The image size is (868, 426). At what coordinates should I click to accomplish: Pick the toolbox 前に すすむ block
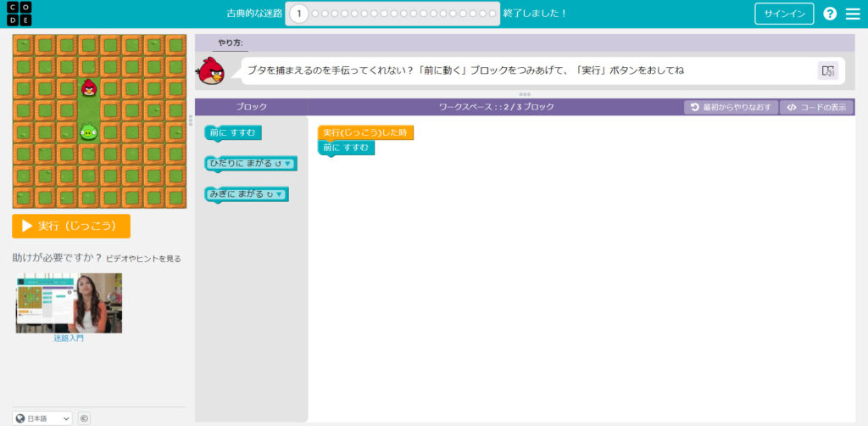tap(232, 133)
